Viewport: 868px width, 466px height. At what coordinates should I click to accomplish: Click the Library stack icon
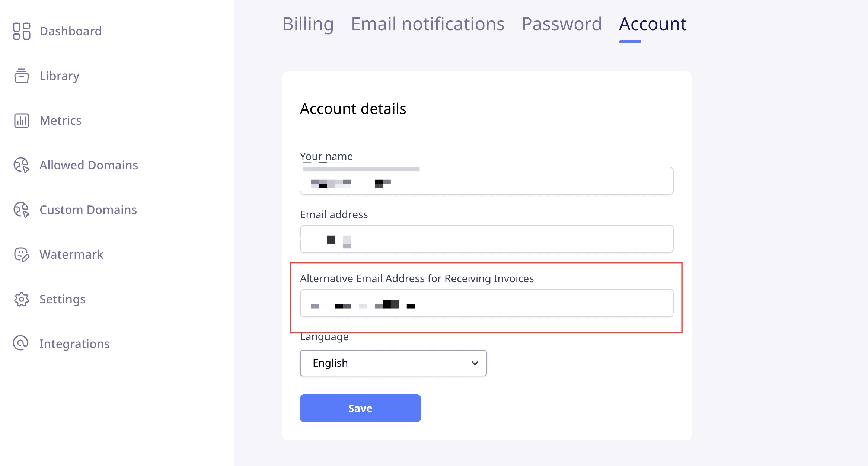point(21,76)
